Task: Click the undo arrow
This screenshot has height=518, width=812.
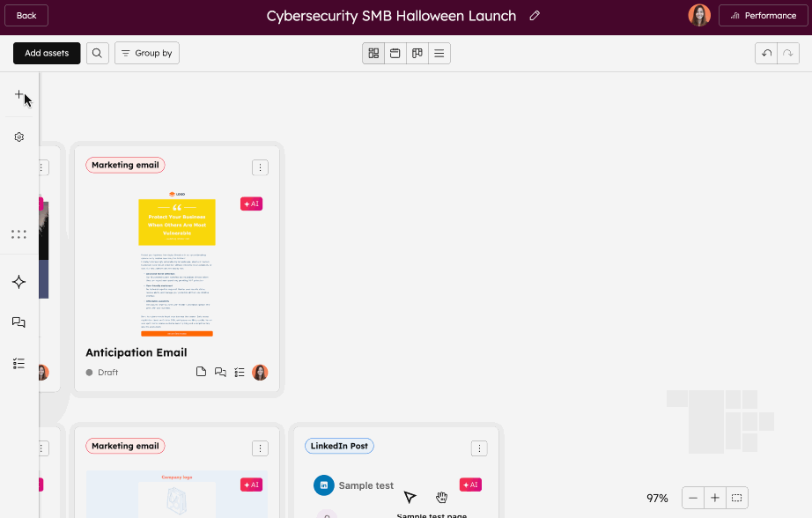Action: [766, 53]
